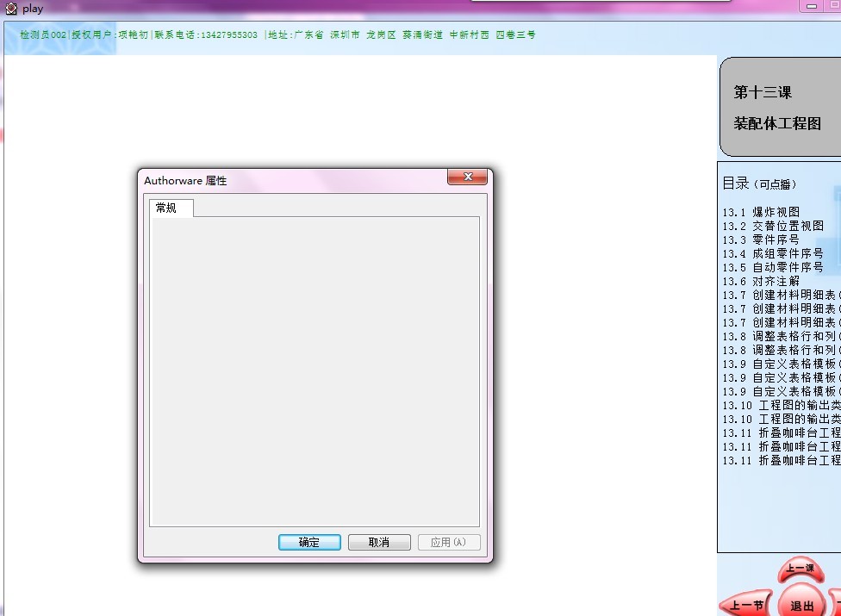Minimize the play window

(x=812, y=6)
